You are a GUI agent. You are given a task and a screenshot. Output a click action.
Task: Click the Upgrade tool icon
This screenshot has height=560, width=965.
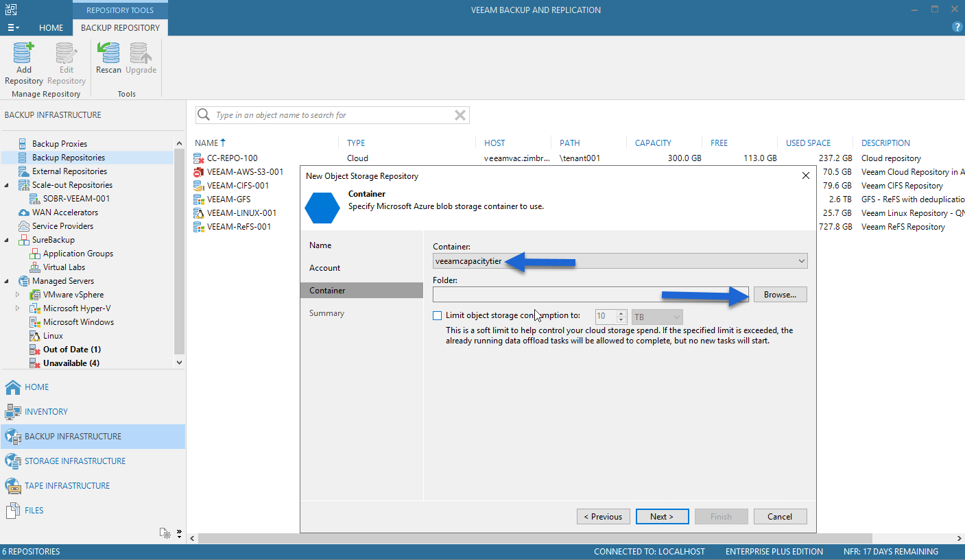pyautogui.click(x=141, y=53)
